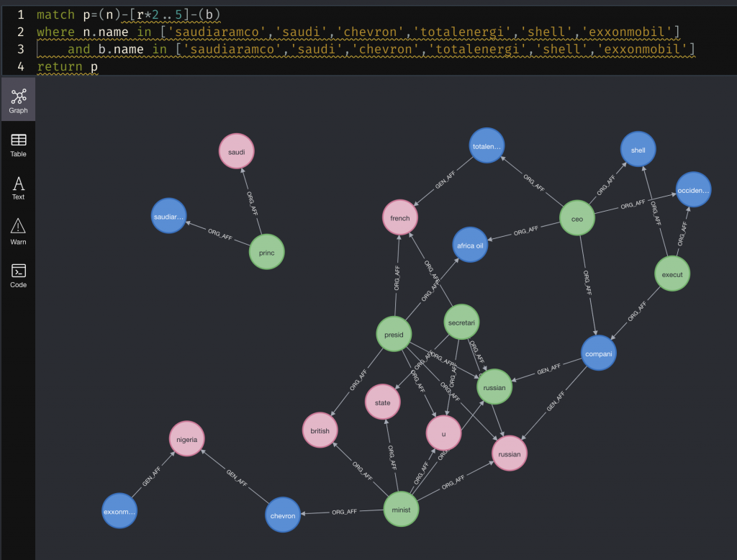This screenshot has width=737, height=560.
Task: Click the pink state node
Action: [383, 402]
